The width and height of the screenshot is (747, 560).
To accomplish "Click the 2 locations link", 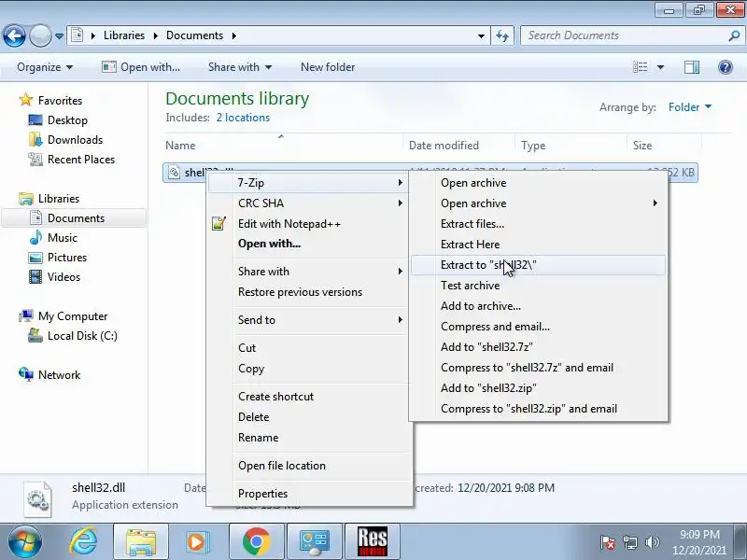I will coord(243,118).
